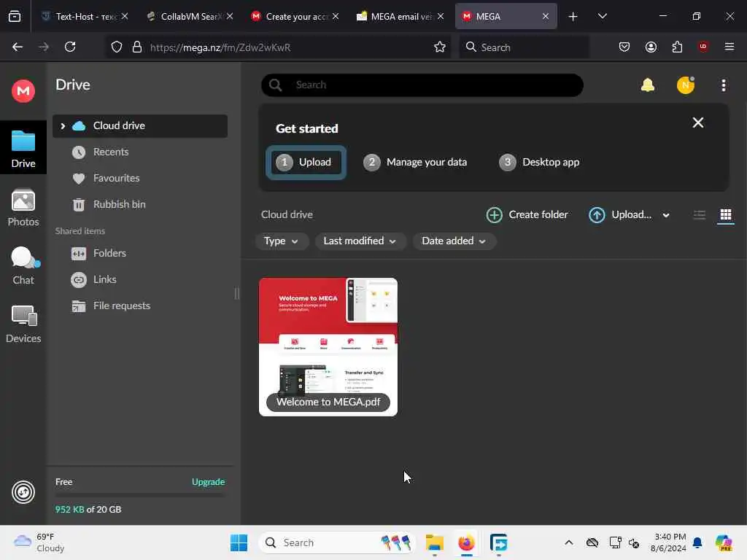Image resolution: width=747 pixels, height=560 pixels.
Task: Open the Firefox account icon
Action: [651, 47]
